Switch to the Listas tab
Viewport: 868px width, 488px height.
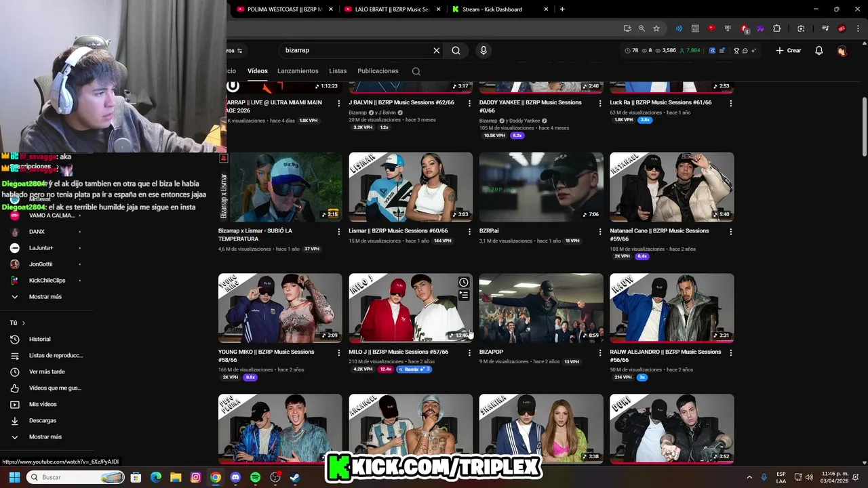pos(338,71)
